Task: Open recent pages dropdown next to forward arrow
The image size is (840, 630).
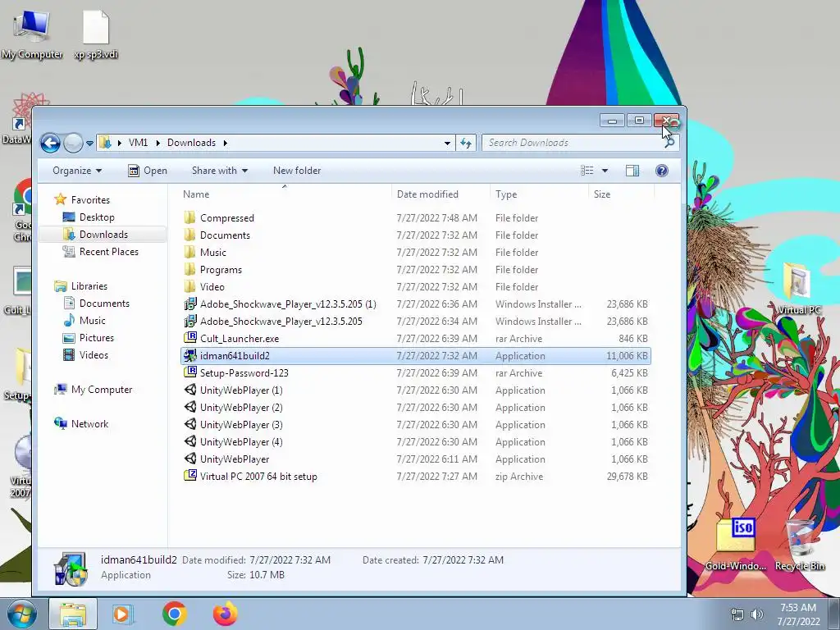Action: click(x=89, y=143)
